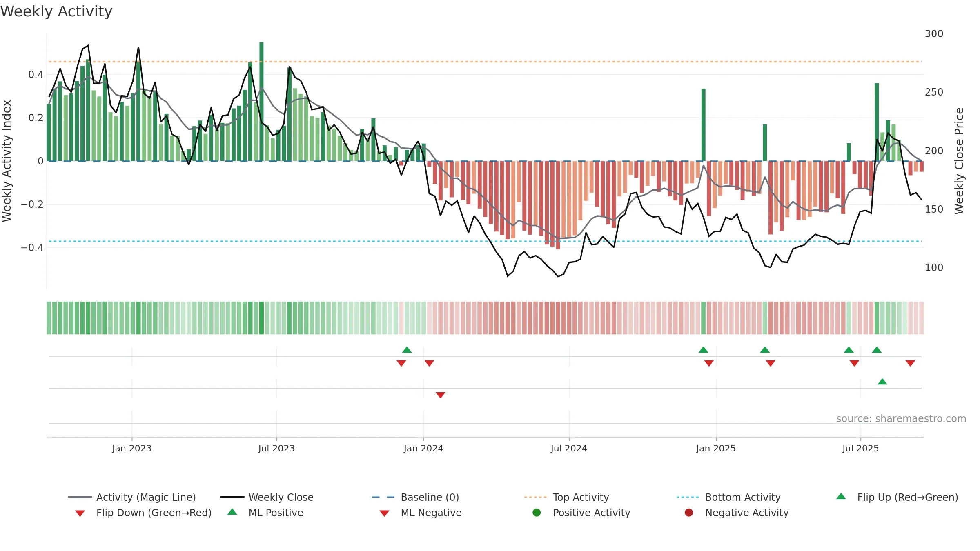980x551 pixels.
Task: Click the Negative Activity legend entry
Action: [736, 513]
